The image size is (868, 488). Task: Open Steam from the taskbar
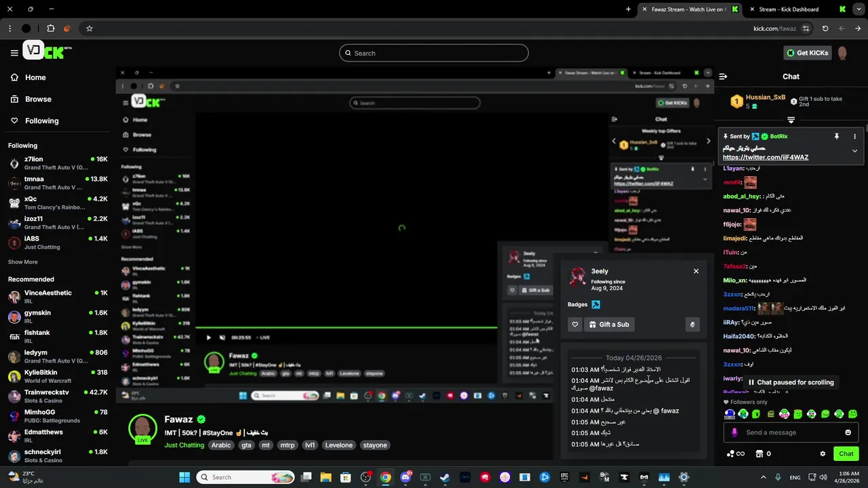tap(445, 477)
